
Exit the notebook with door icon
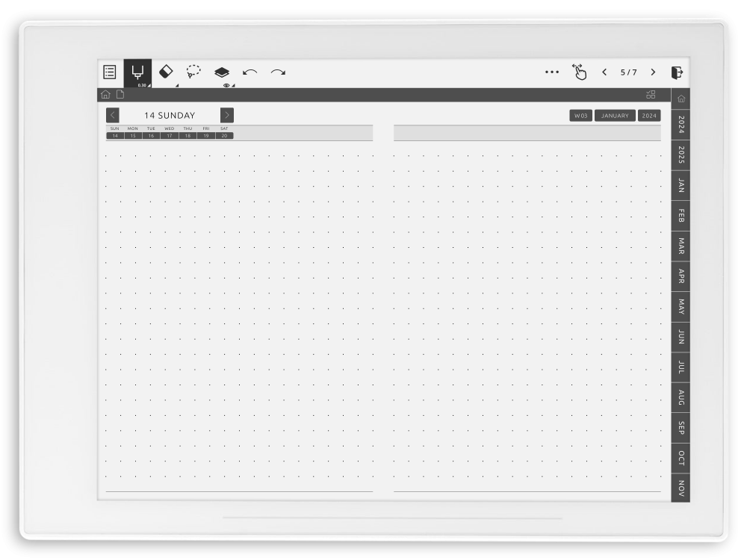(677, 72)
